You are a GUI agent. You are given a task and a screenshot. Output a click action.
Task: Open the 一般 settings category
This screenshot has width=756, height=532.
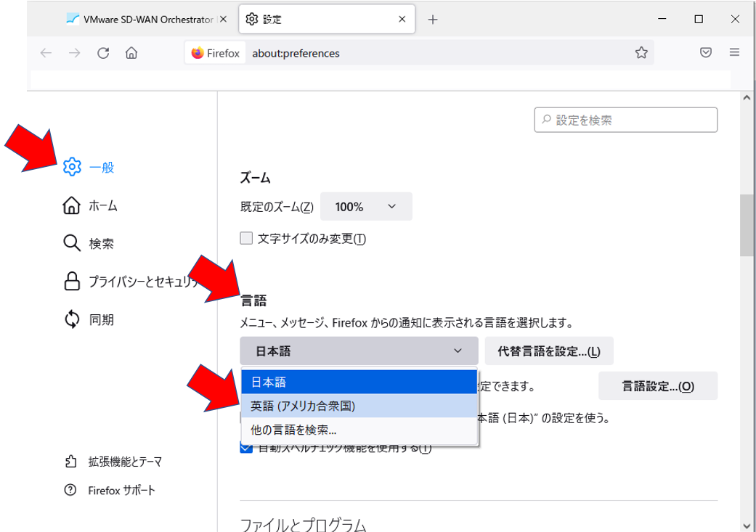click(89, 167)
